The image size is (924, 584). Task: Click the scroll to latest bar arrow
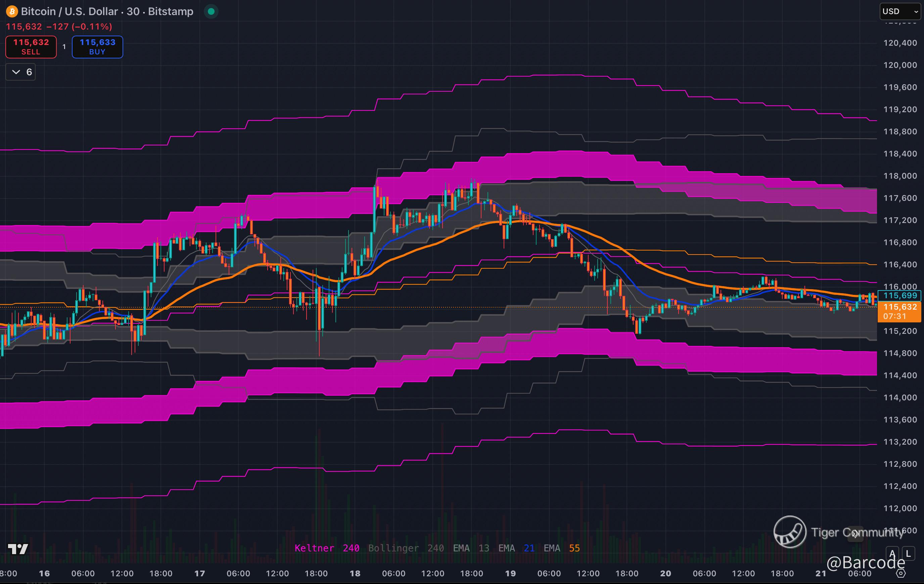[855, 534]
